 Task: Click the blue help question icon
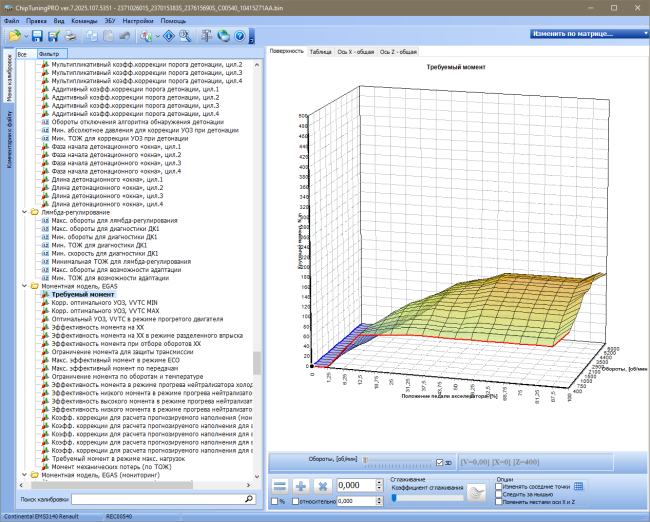tap(240, 36)
